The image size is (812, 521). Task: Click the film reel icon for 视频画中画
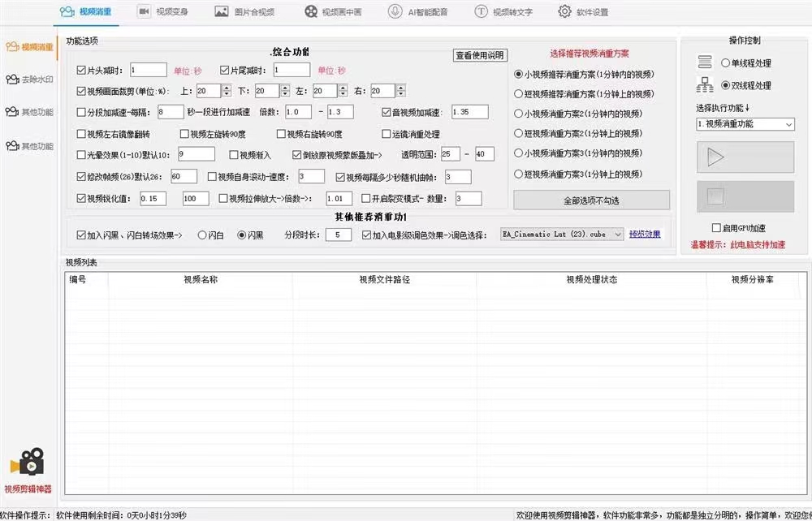(312, 12)
